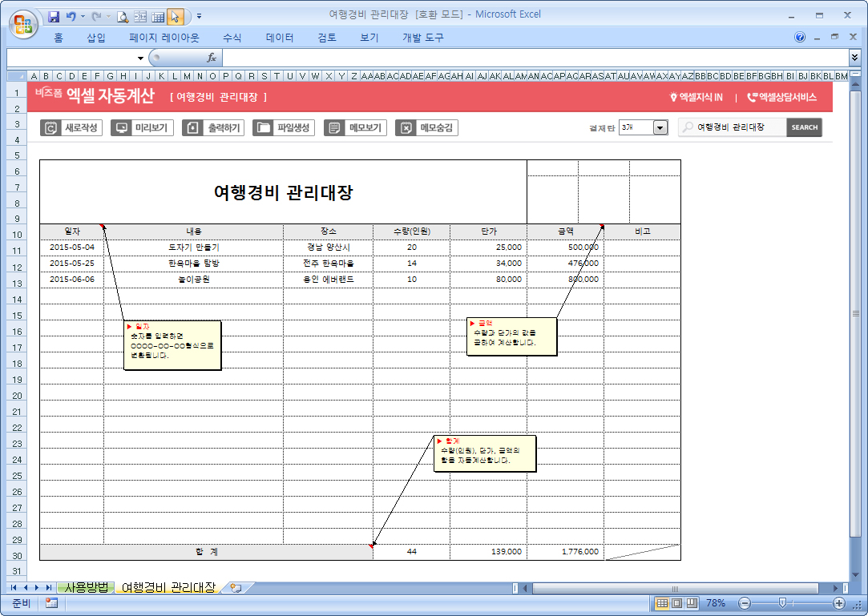
Task: Click the SEARCH button
Action: point(805,127)
